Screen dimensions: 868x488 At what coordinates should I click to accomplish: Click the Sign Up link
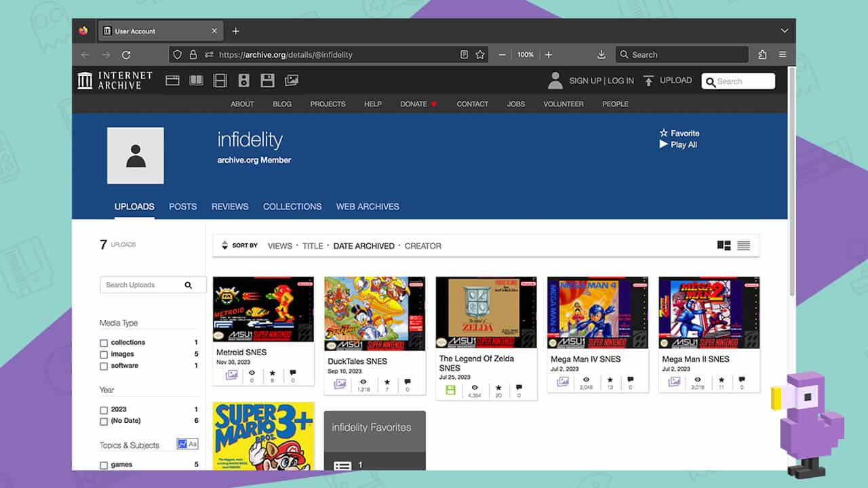coord(585,81)
